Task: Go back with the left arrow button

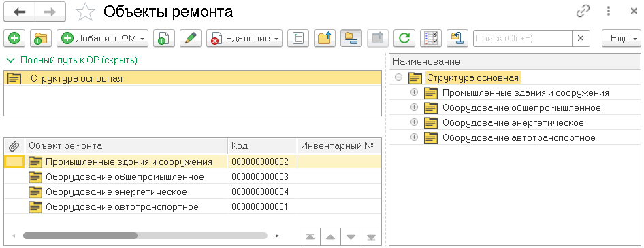Action: coord(19,12)
